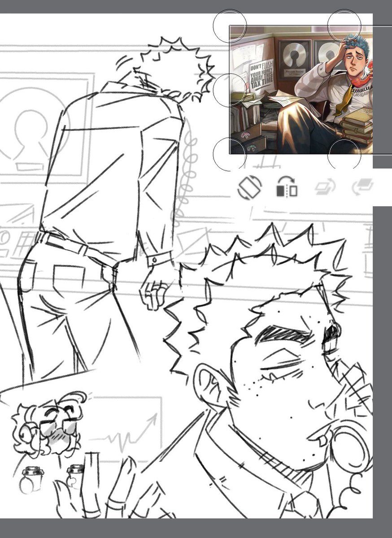Click the last greyed-out layers cycle icon
The width and height of the screenshot is (392, 538).
[x=363, y=187]
